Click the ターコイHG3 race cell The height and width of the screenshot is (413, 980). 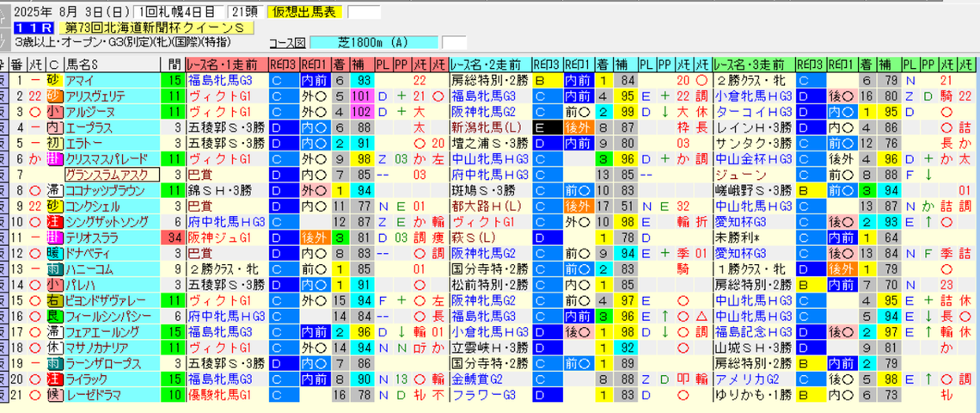pyautogui.click(x=753, y=111)
